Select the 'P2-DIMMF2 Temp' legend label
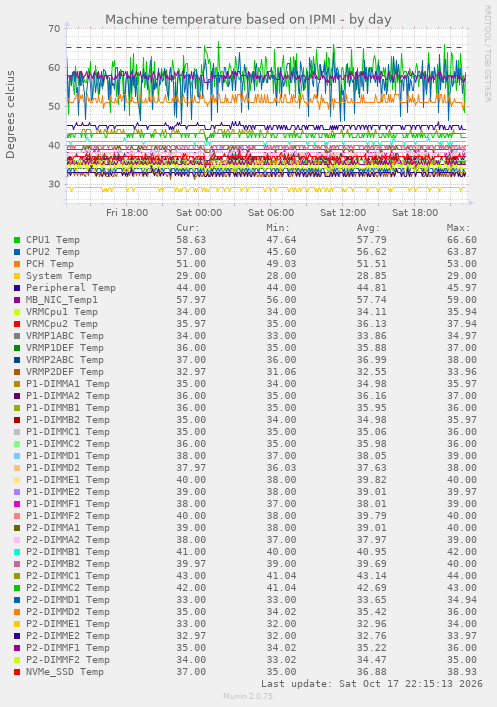 click(68, 660)
